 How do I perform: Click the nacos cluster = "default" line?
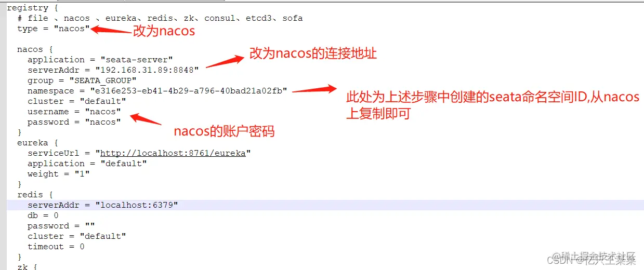(x=77, y=101)
